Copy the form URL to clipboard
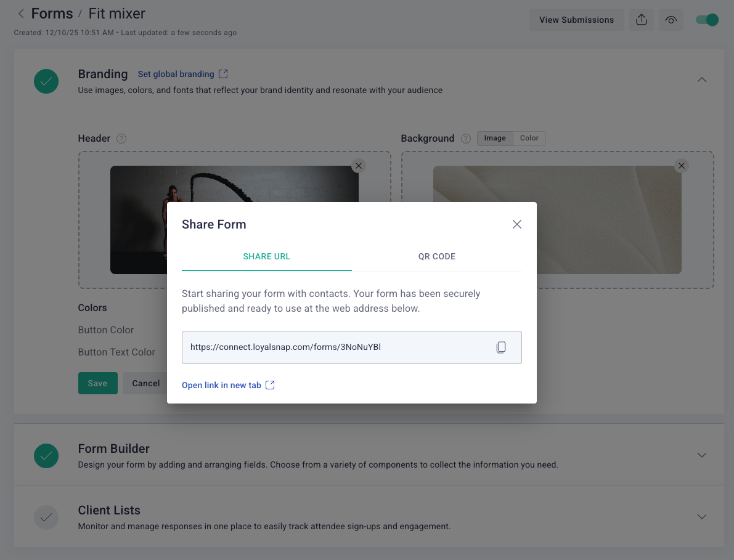 (x=501, y=347)
